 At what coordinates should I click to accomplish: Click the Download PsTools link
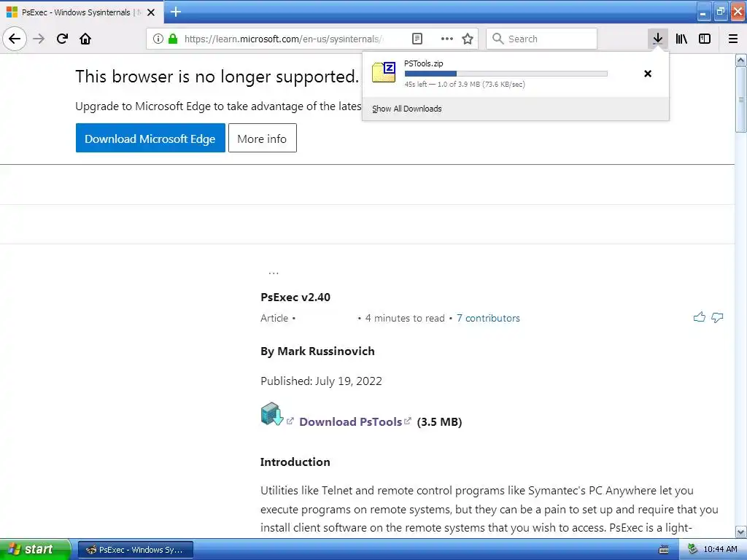(x=351, y=422)
